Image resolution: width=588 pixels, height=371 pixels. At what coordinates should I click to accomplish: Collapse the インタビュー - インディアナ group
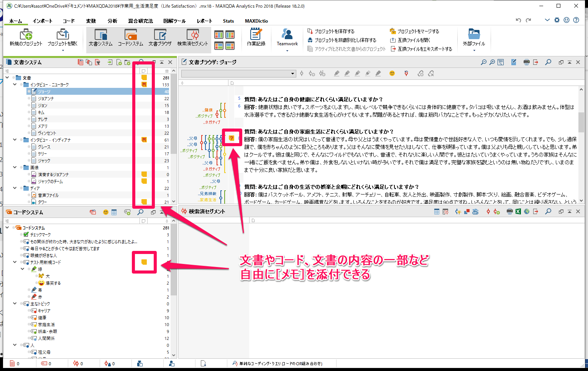pos(15,140)
